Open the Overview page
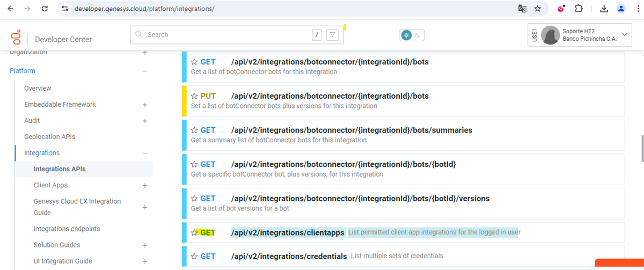The height and width of the screenshot is (270, 644). [x=38, y=88]
